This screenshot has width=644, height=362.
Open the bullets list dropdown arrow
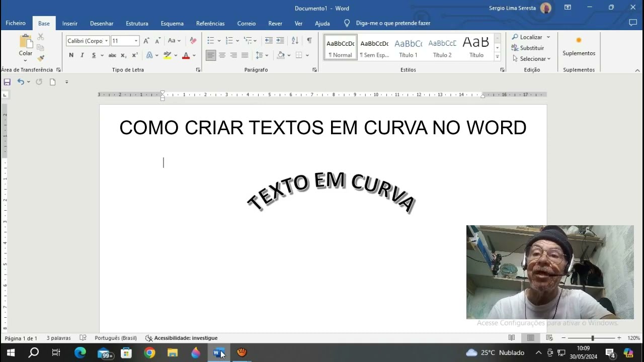click(x=219, y=41)
